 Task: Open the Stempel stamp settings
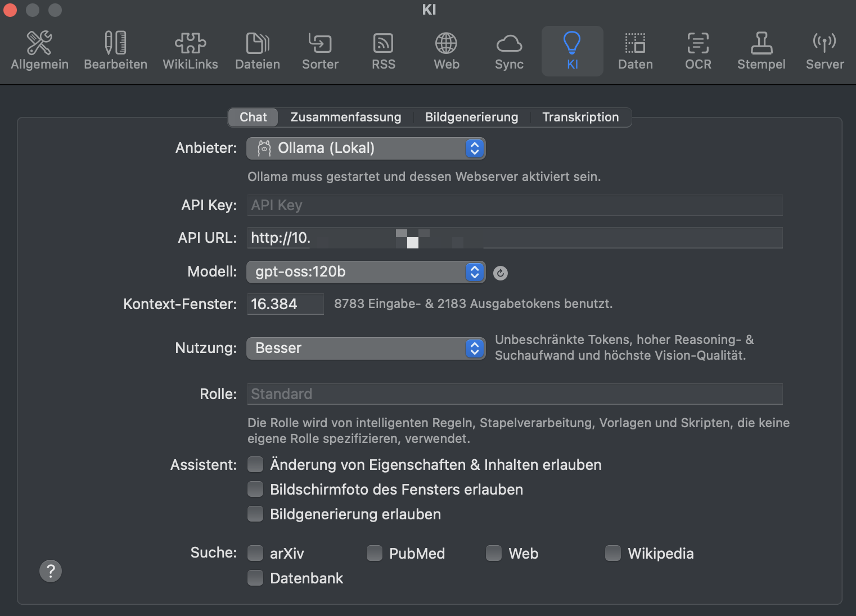[x=761, y=51]
